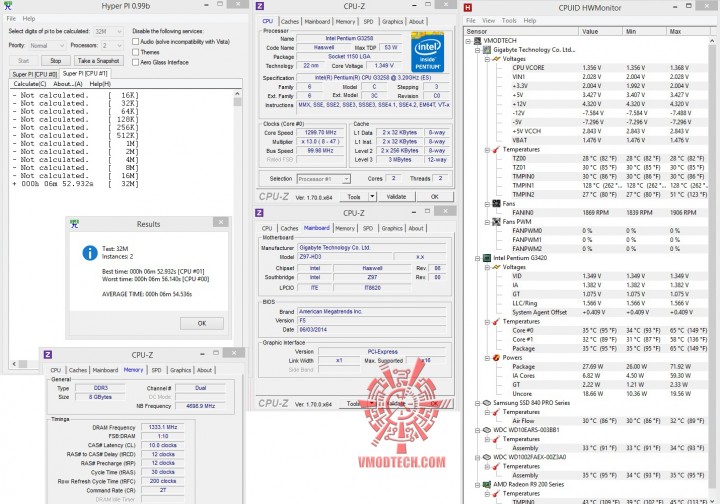Open the Tools dropdown arrow in top CPU-Z
Screen dimensions: 720x504
[x=372, y=196]
